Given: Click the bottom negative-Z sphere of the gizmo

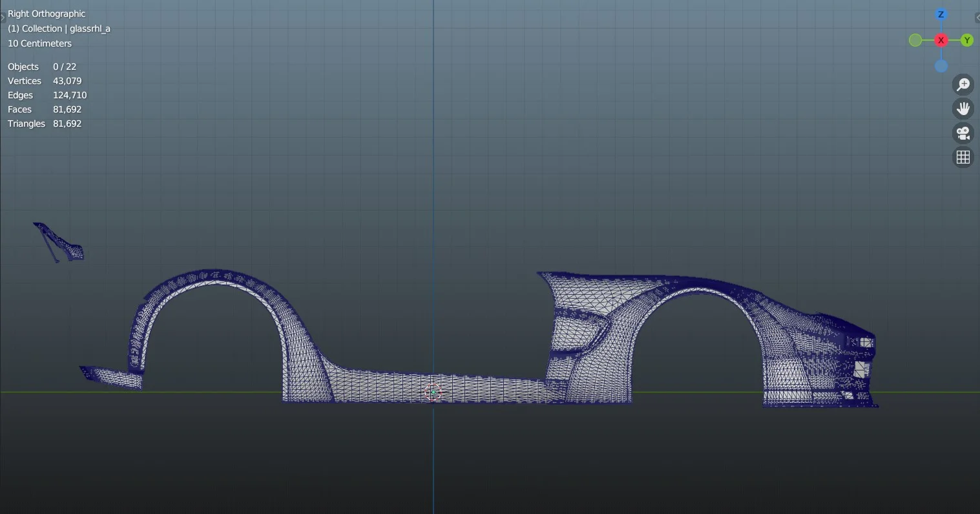Looking at the screenshot, I should [x=941, y=65].
